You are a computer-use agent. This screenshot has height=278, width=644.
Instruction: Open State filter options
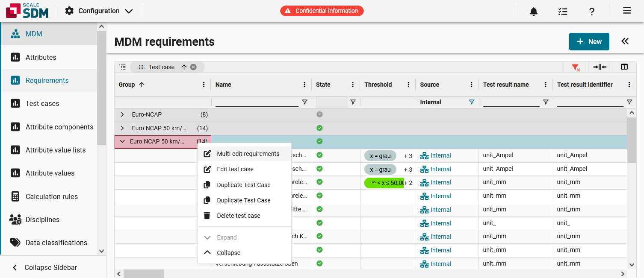click(353, 102)
